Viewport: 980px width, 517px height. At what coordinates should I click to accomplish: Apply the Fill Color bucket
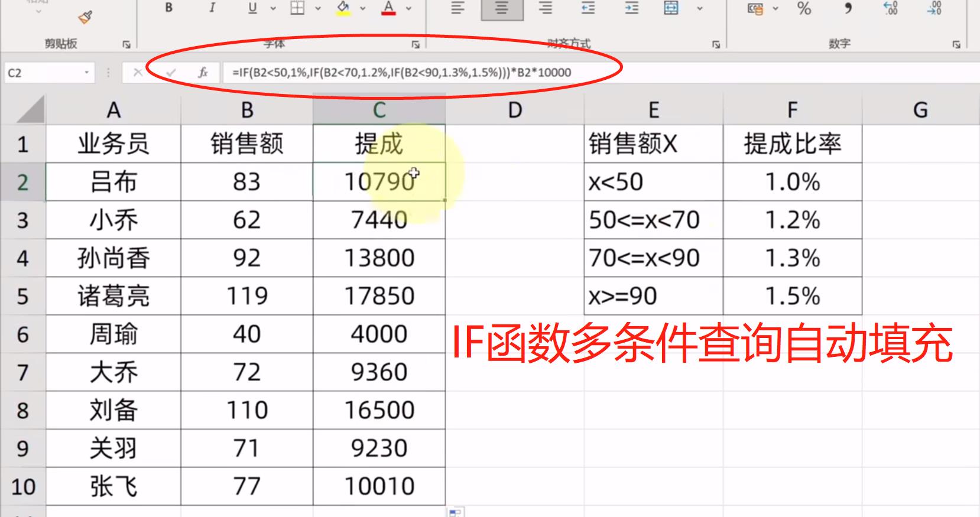[343, 8]
